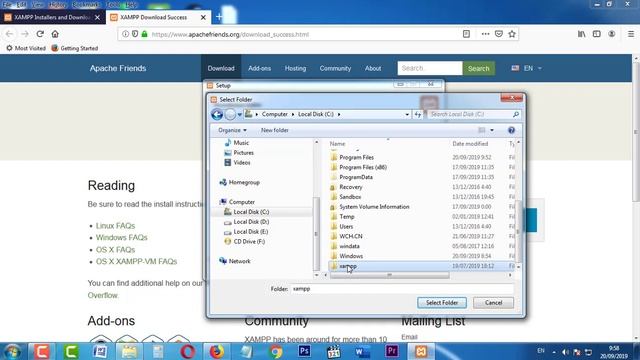Click Download in Apache Friends navigation
Image resolution: width=640 pixels, height=360 pixels.
point(221,68)
